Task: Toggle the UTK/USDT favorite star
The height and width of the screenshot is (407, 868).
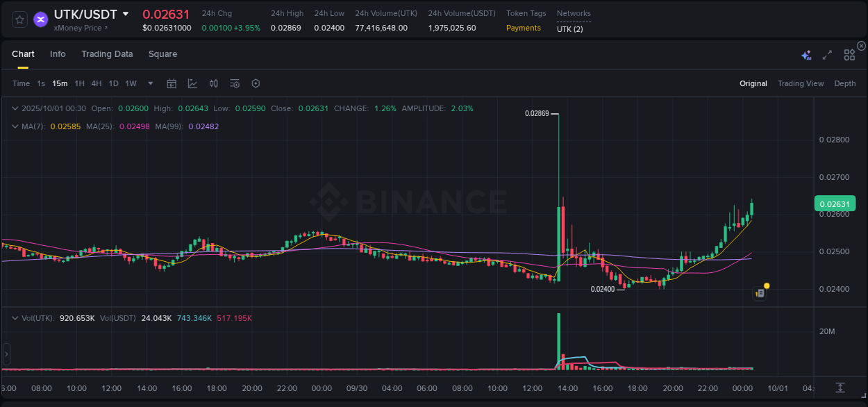Action: [19, 19]
